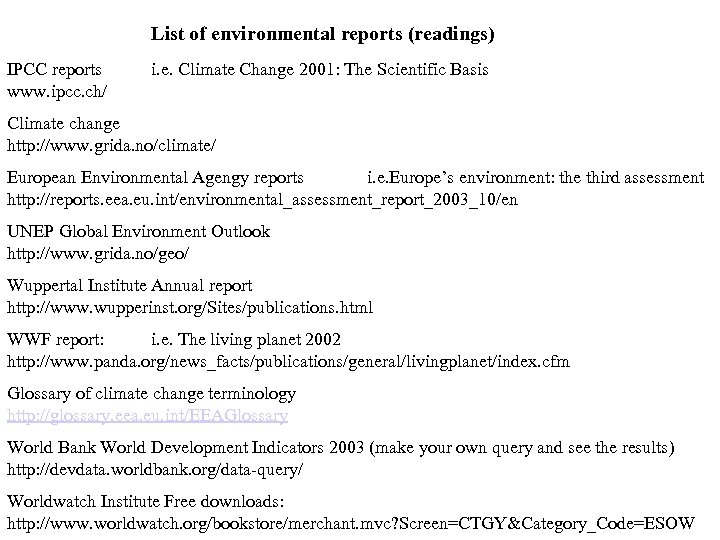Click the www.ipcc.ch/ URL text
This screenshot has width=720, height=540.
point(57,92)
